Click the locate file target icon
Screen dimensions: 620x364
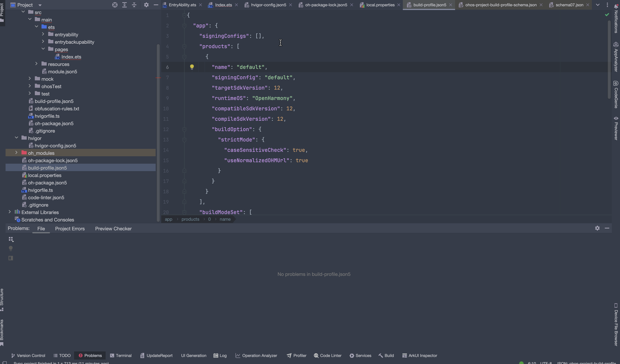pyautogui.click(x=115, y=5)
